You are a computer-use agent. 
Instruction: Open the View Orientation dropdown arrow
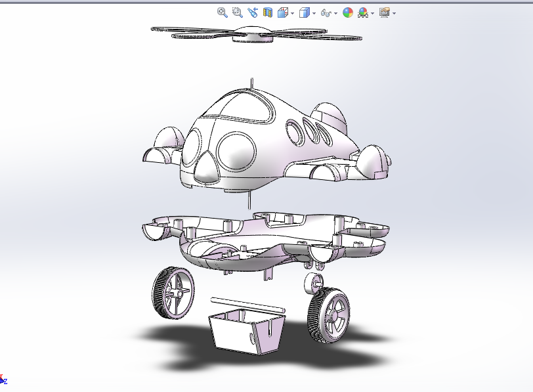click(292, 13)
